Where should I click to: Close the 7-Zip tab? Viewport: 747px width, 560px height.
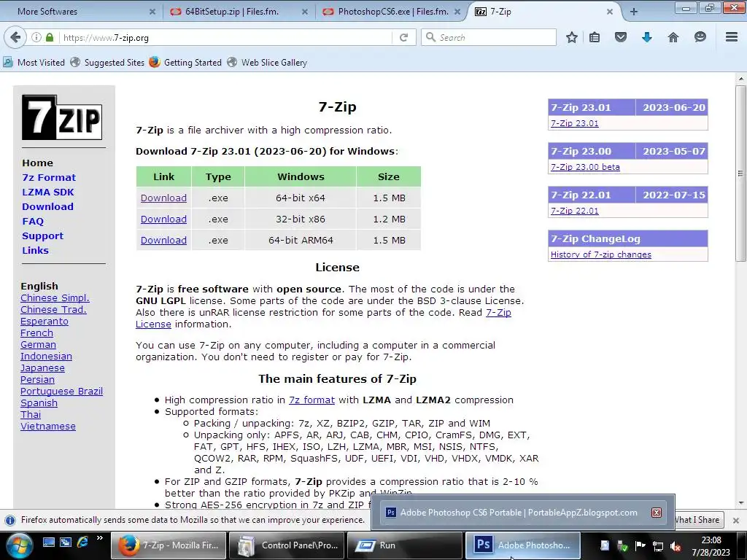[x=609, y=12]
